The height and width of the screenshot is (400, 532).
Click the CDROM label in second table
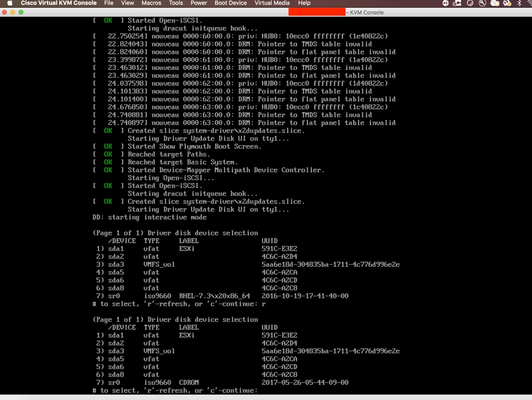[x=189, y=382]
